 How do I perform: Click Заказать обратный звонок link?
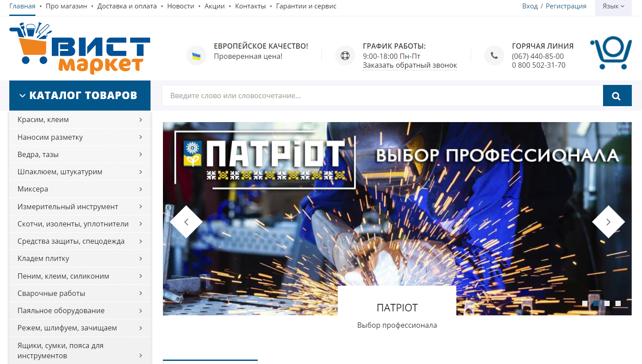point(410,65)
